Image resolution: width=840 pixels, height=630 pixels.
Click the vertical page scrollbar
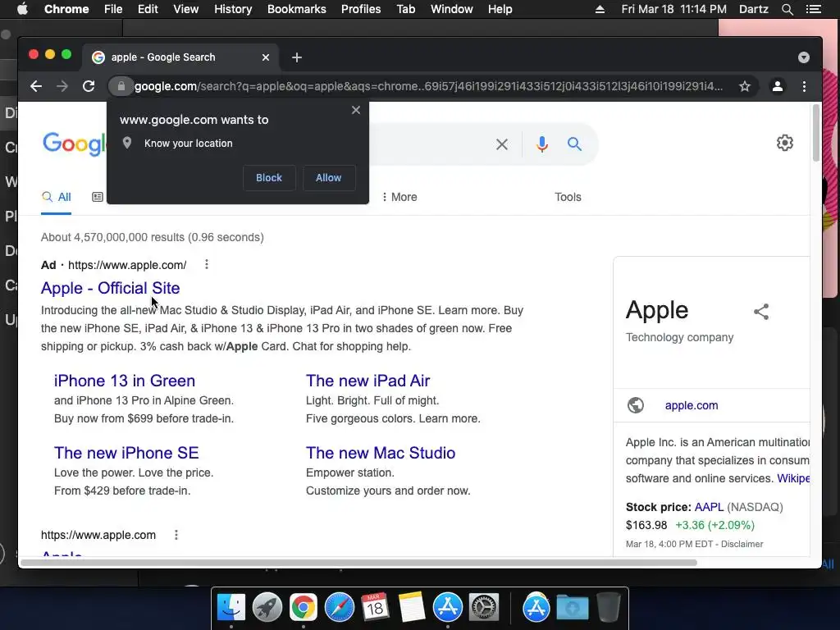pyautogui.click(x=816, y=132)
